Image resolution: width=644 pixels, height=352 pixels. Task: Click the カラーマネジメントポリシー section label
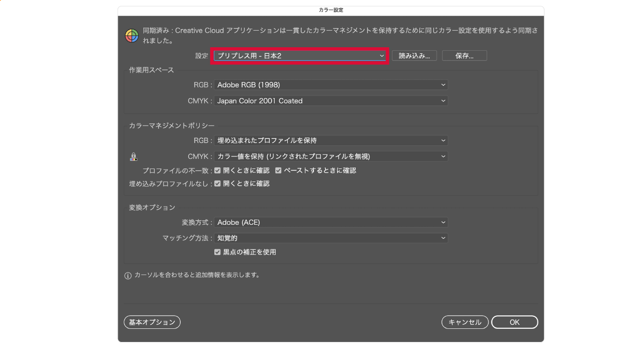click(172, 126)
